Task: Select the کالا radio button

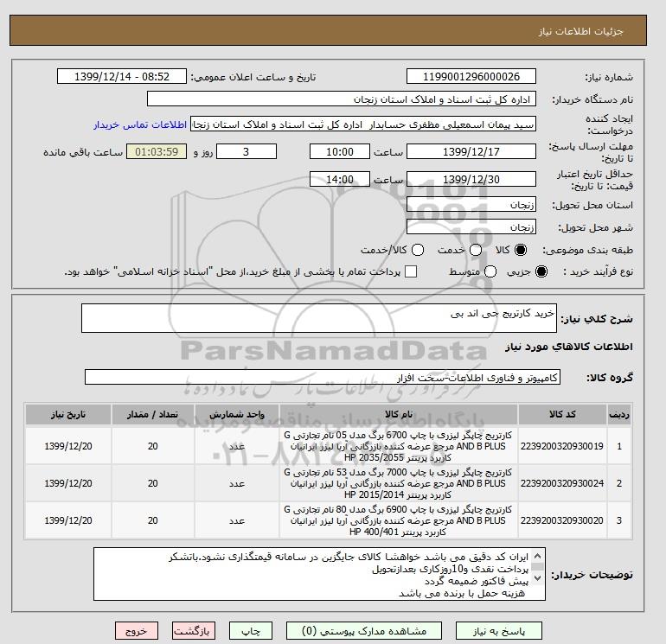Action: 521,250
